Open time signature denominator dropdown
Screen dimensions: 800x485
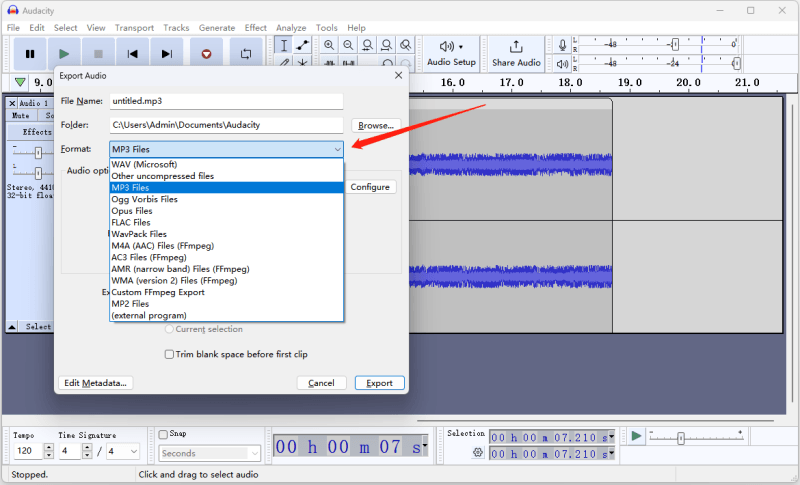tap(134, 451)
